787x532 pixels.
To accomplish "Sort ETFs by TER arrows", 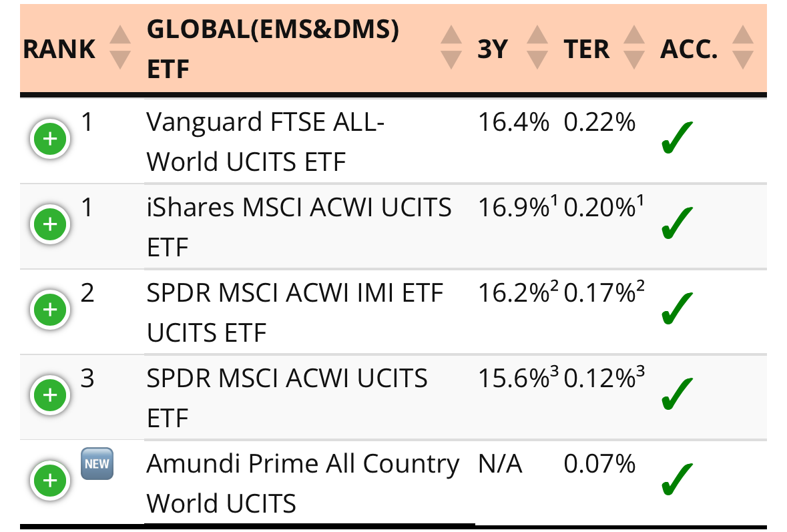I will pos(633,48).
